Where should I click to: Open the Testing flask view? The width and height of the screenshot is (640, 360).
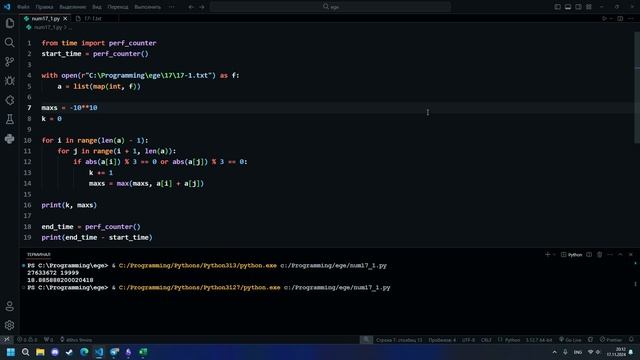(x=10, y=119)
